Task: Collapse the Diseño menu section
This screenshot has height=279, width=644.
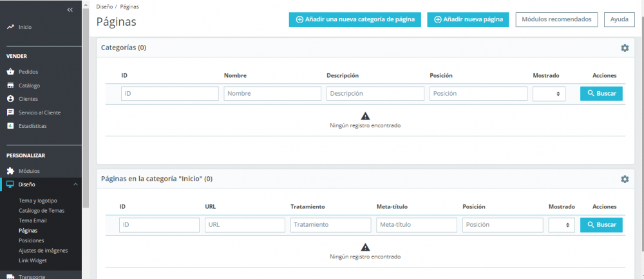Action: click(x=75, y=185)
